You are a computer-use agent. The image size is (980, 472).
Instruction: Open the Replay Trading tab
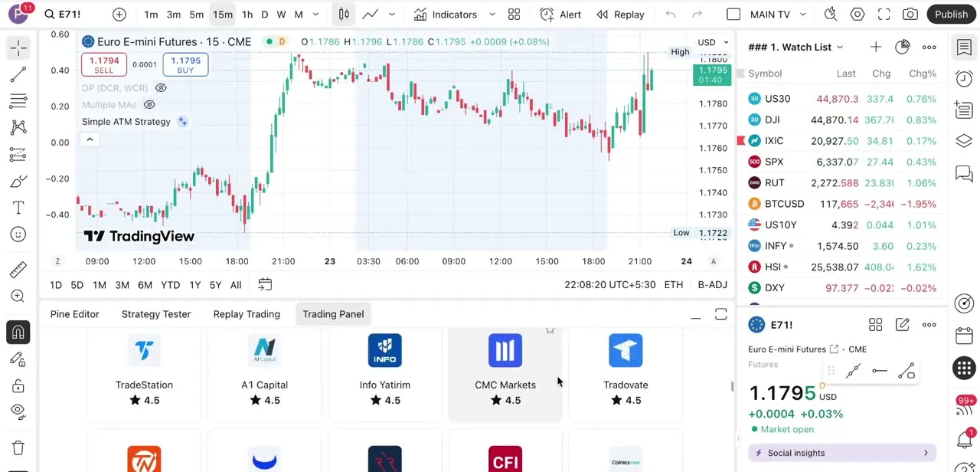coord(247,314)
